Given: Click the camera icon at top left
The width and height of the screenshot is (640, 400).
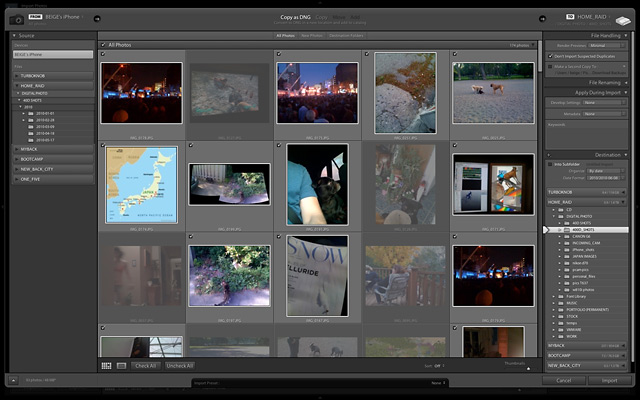Looking at the screenshot, I should (x=17, y=20).
